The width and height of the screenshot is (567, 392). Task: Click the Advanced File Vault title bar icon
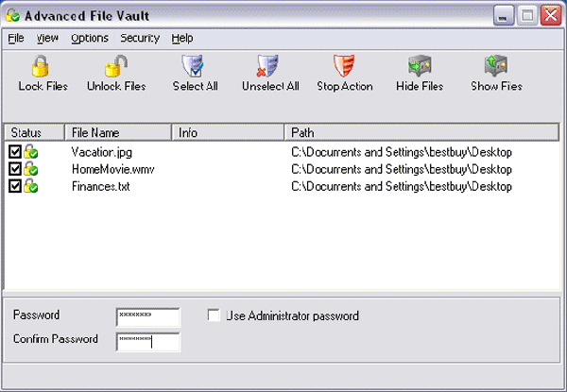12,15
